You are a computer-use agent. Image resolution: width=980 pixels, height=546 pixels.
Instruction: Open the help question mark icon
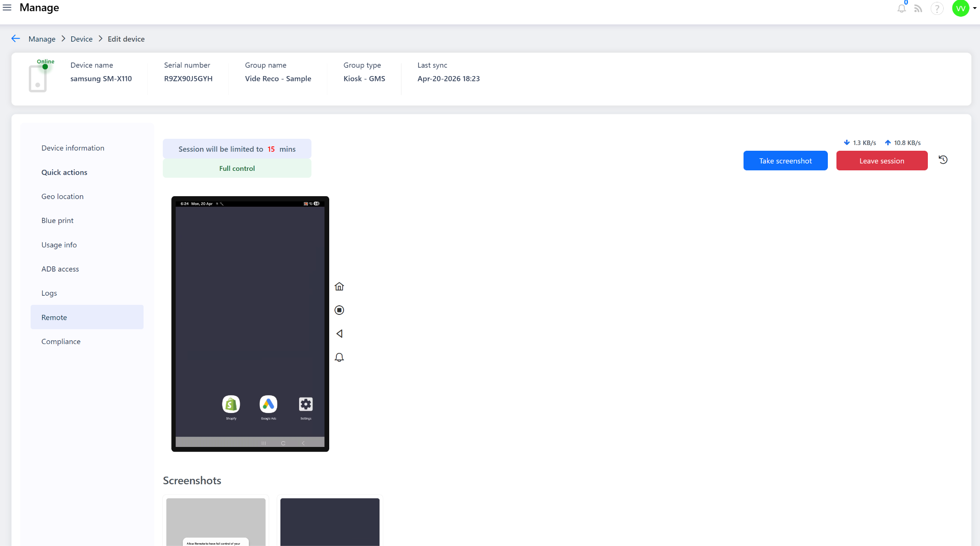pos(936,9)
